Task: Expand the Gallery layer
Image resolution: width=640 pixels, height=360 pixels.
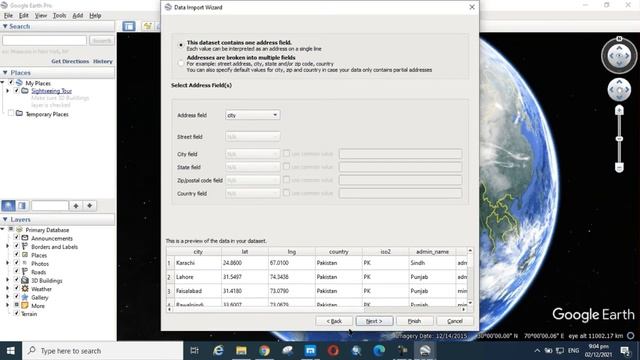Action: [x=7, y=297]
